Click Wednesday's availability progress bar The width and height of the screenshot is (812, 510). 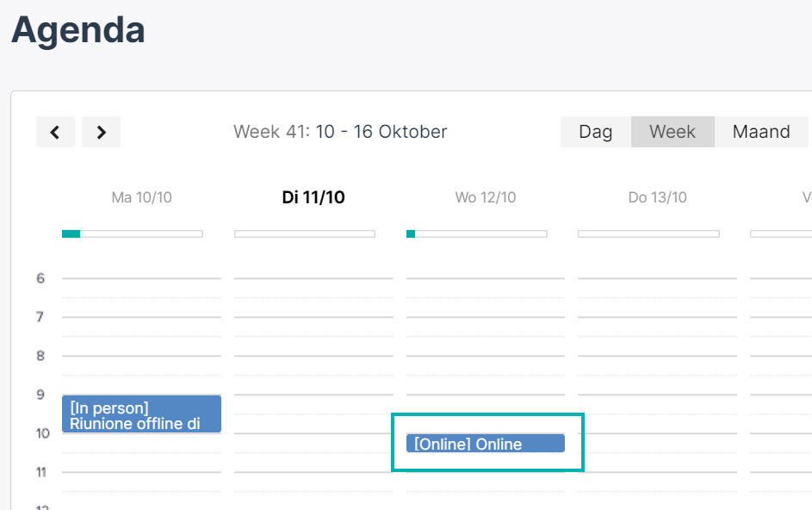point(477,234)
